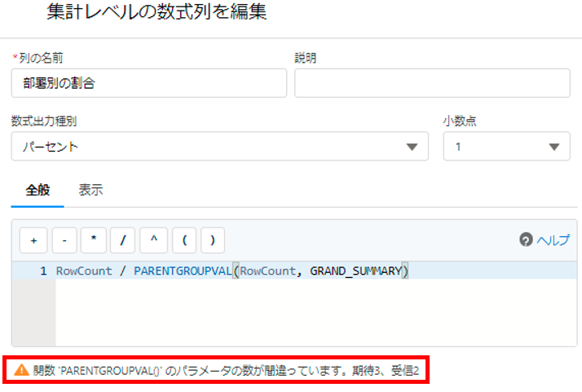The height and width of the screenshot is (392, 582).
Task: Insert plus operator button
Action: [x=33, y=240]
